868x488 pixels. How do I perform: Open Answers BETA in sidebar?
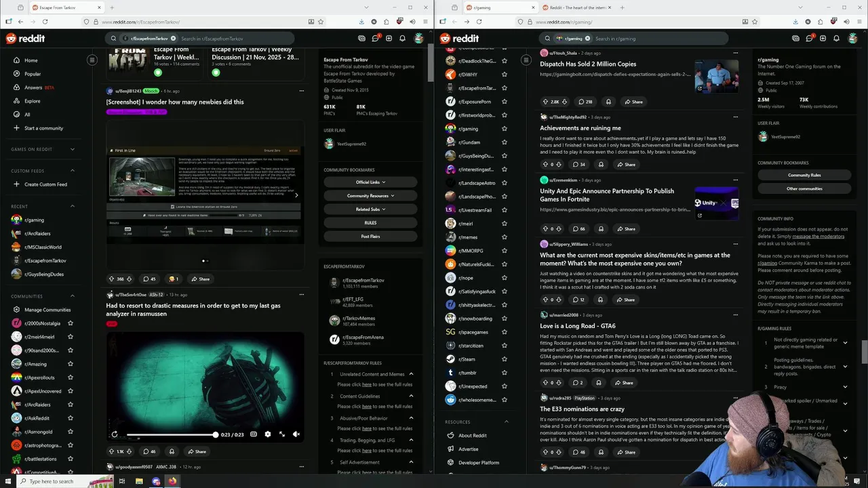pos(39,87)
